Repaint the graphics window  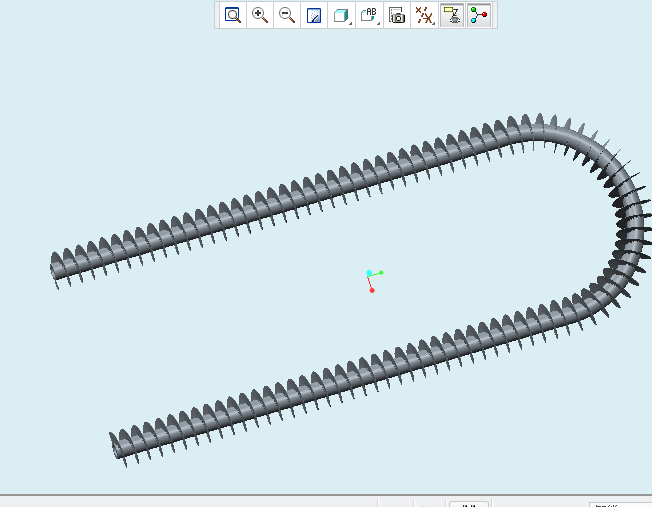pos(314,15)
